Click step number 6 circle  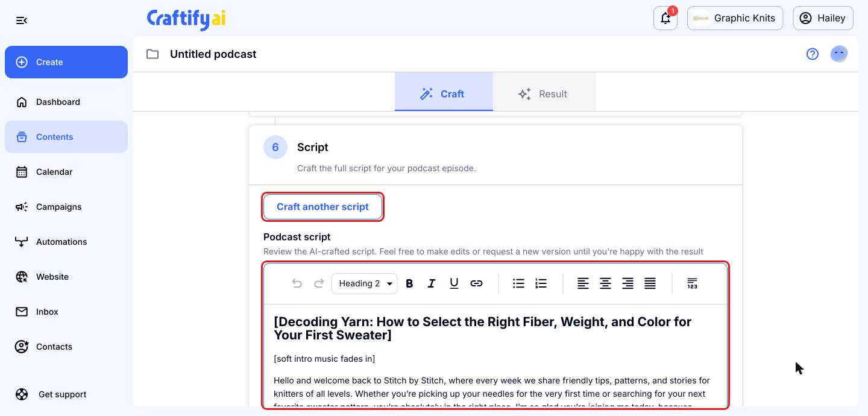pyautogui.click(x=275, y=147)
